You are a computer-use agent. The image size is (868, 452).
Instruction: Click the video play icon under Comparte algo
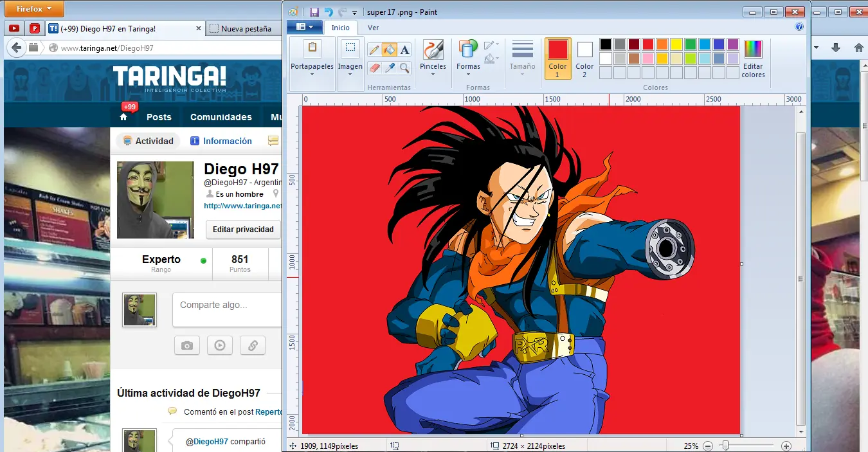[220, 345]
